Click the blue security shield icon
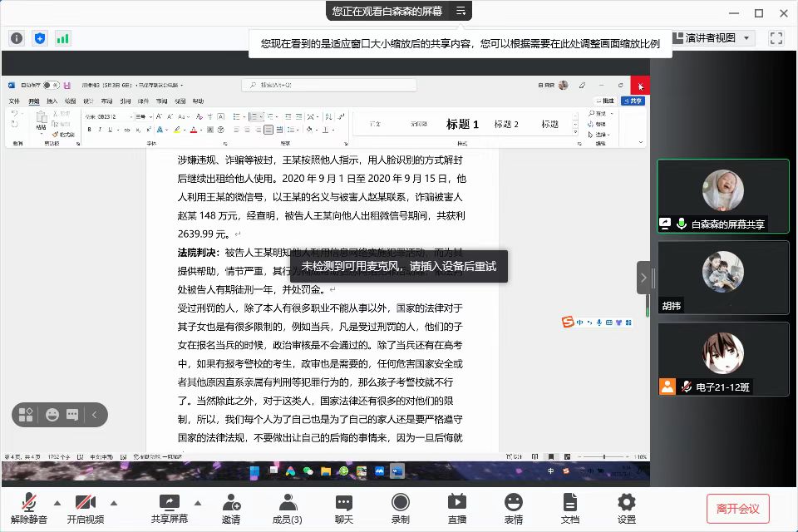 40,38
